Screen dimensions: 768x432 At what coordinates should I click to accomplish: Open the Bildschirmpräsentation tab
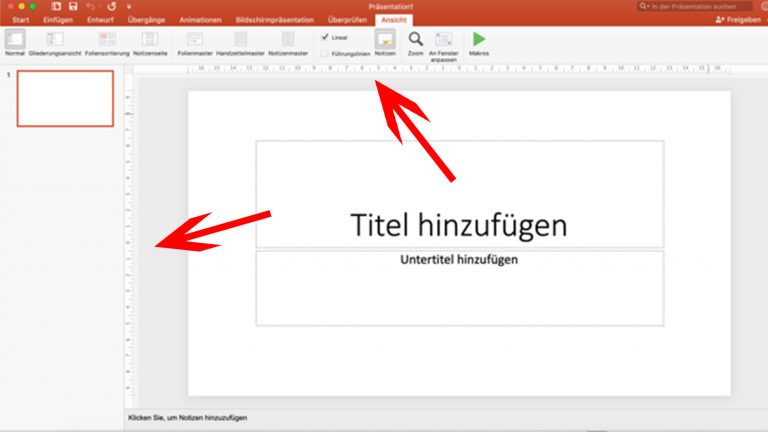tap(274, 20)
